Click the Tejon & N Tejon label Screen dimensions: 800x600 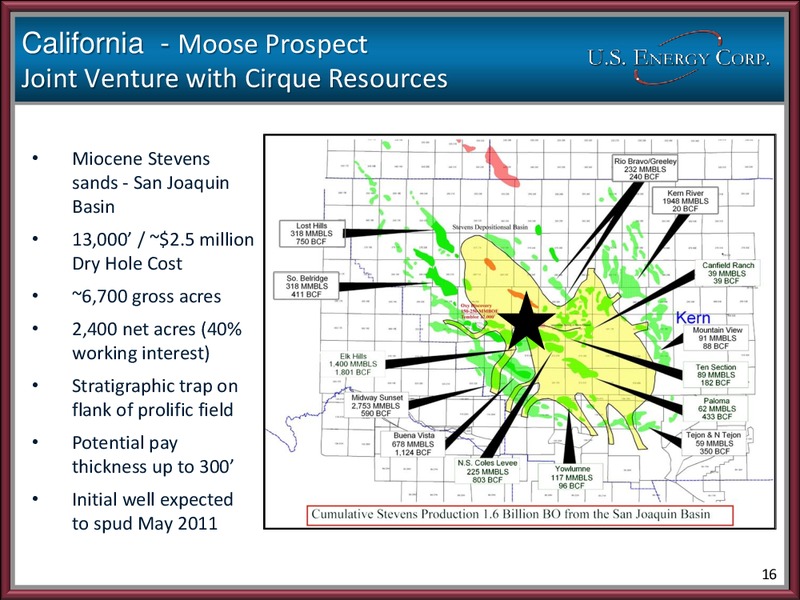click(713, 443)
